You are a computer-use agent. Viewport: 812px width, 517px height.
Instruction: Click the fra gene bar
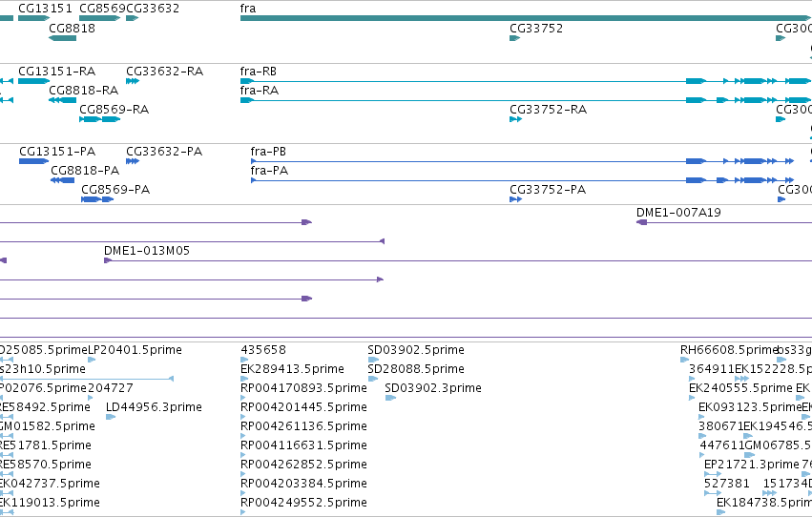pos(526,18)
